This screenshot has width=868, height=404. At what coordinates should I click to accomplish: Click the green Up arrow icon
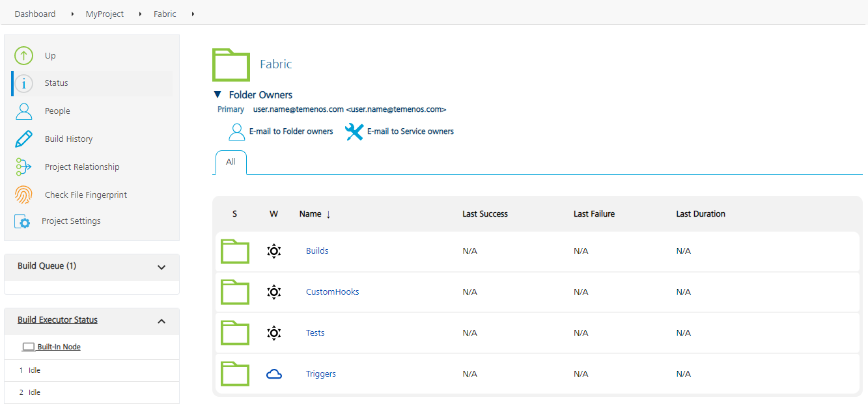coord(24,56)
